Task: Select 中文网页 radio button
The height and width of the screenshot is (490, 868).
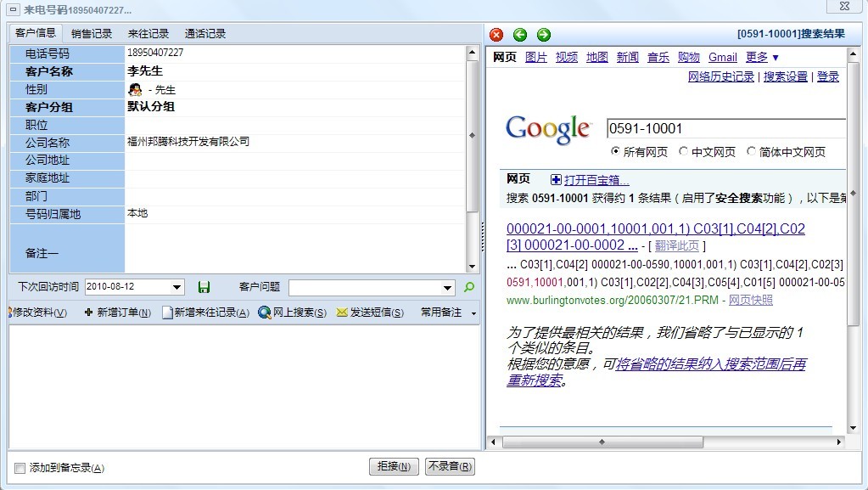Action: coord(683,151)
